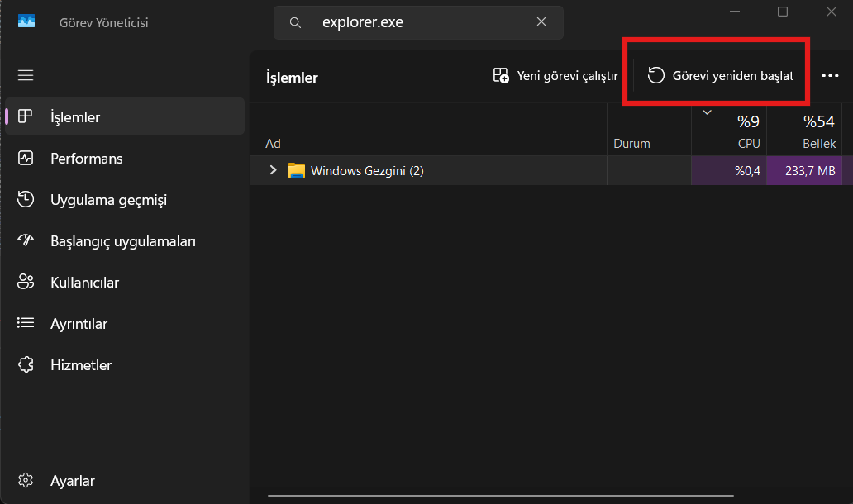Click the İşlemler sidebar icon
853x504 pixels.
coord(26,116)
